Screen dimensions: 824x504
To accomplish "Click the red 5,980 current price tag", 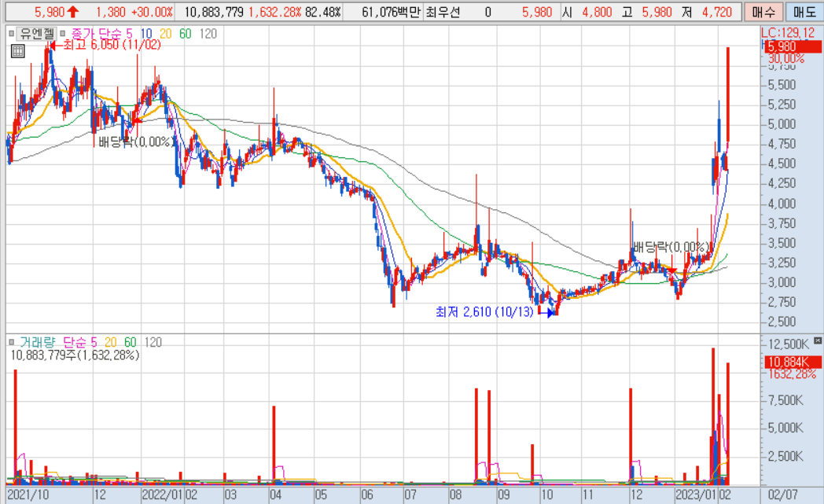I will [x=792, y=46].
